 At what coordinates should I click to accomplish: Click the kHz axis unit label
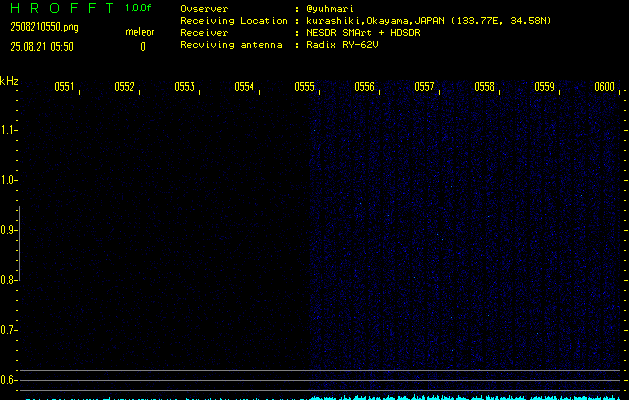(9, 81)
